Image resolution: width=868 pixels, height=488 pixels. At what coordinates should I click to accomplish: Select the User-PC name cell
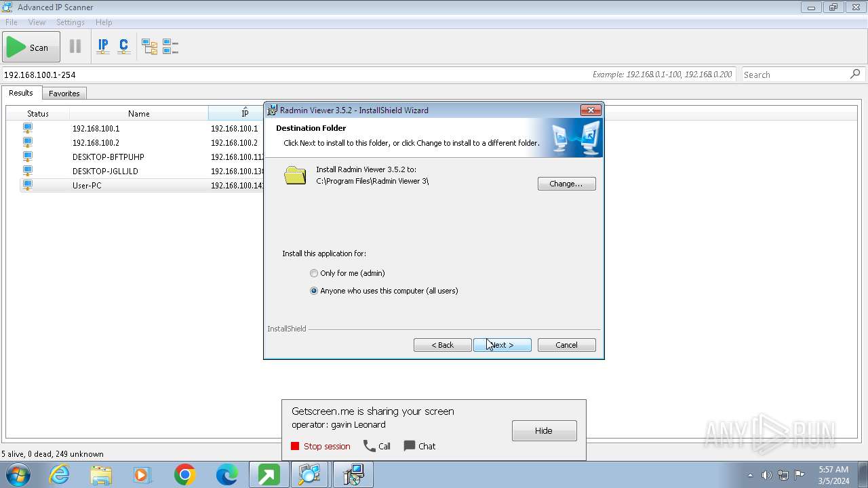[x=87, y=185]
